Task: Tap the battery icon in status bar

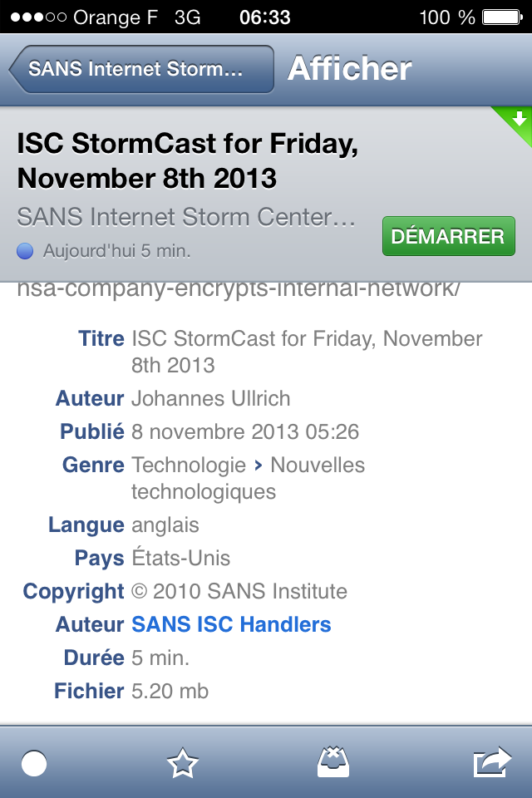Action: point(500,17)
